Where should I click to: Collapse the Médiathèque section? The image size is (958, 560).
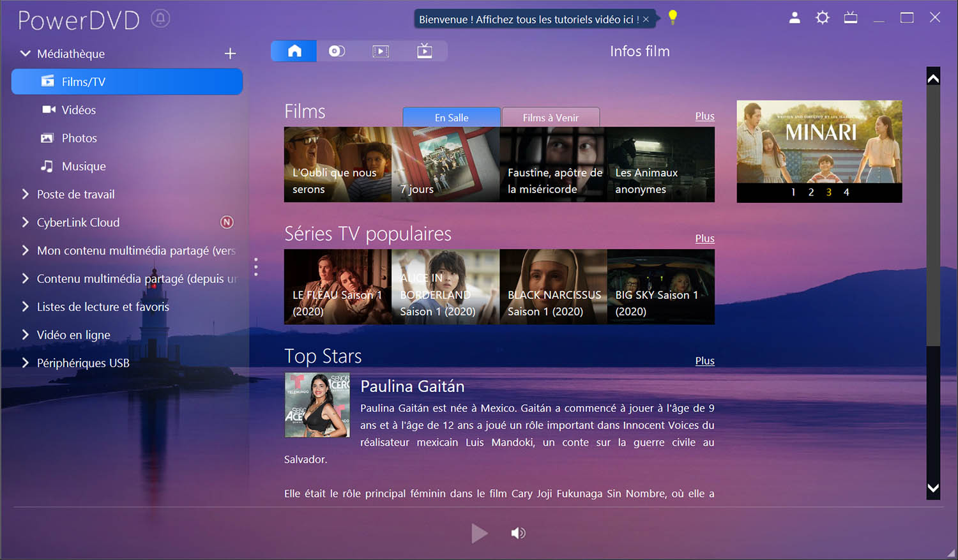(x=26, y=54)
